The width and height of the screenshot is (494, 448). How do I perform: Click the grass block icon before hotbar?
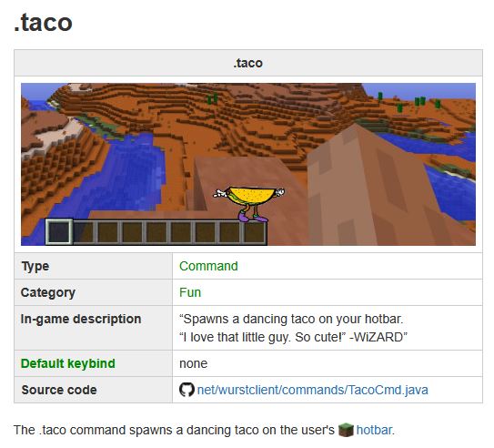pos(346,430)
